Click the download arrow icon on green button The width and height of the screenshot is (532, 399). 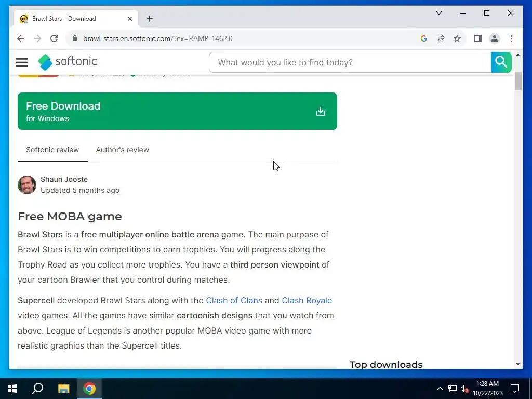[320, 111]
